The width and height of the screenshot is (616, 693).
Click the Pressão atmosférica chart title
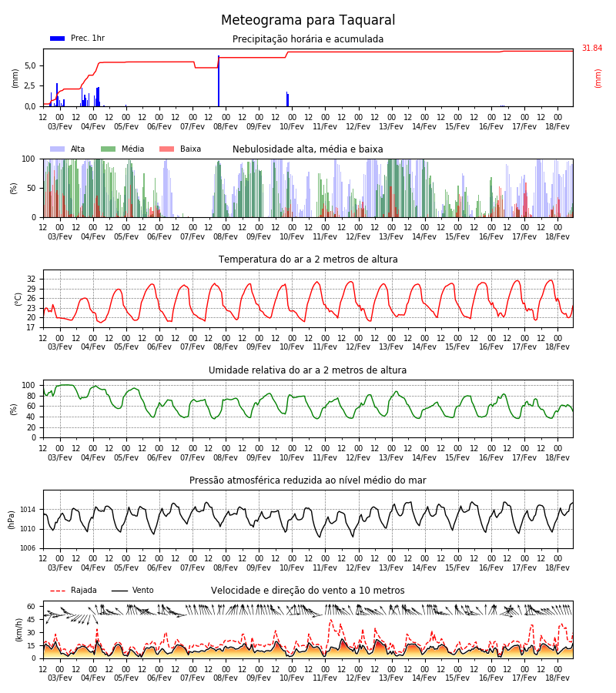pos(308,480)
